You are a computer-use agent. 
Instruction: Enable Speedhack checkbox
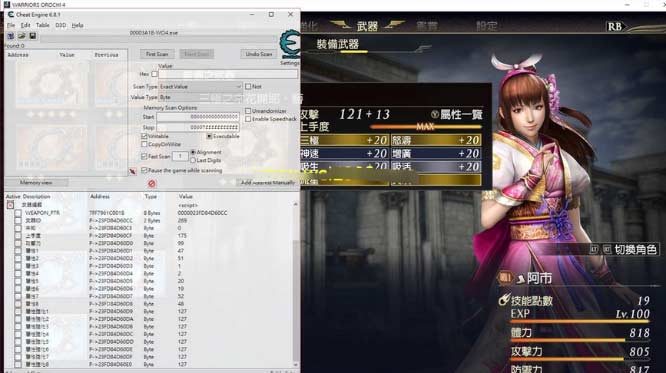[x=248, y=119]
